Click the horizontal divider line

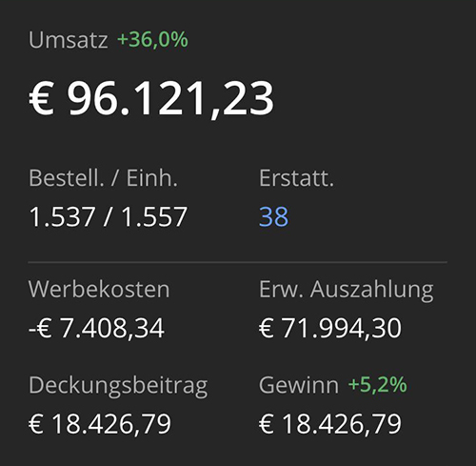tap(238, 262)
